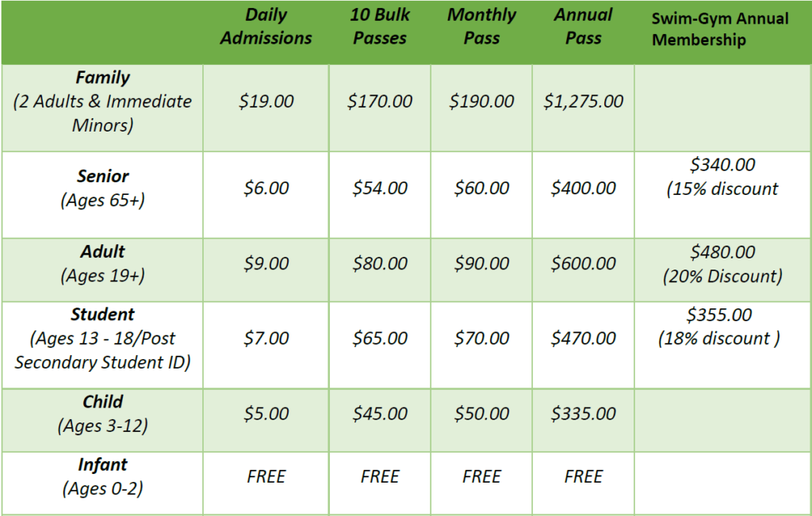Click the Infant daily admission FREE cell

coord(266,476)
